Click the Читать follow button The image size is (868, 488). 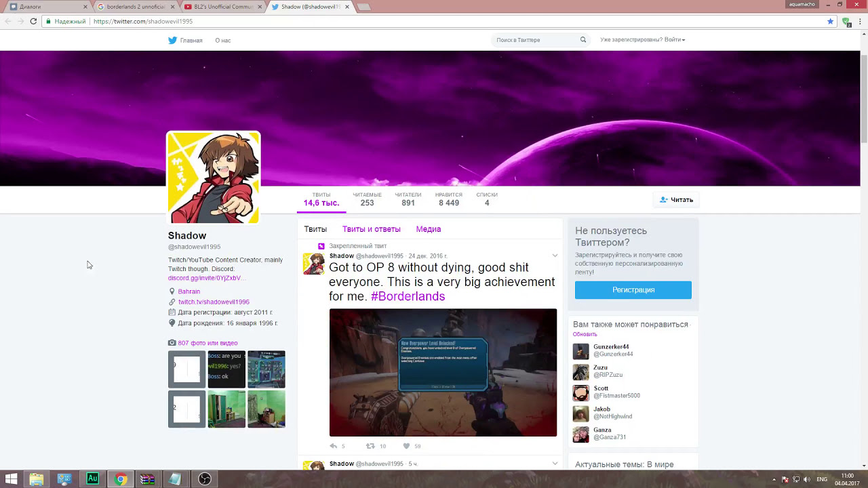point(677,200)
